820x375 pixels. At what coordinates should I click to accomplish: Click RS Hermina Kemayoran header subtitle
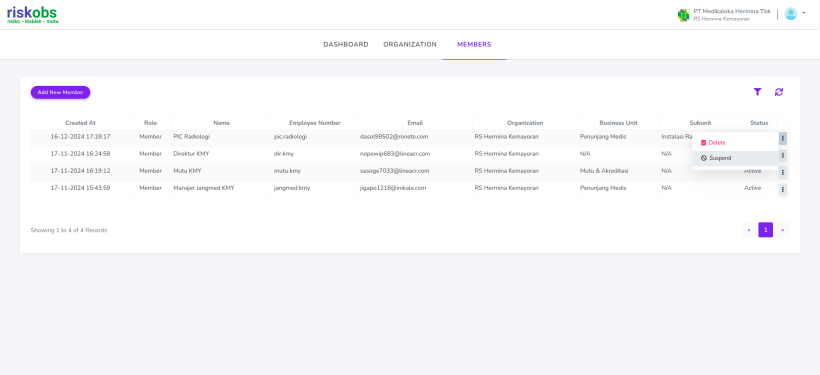pos(721,19)
